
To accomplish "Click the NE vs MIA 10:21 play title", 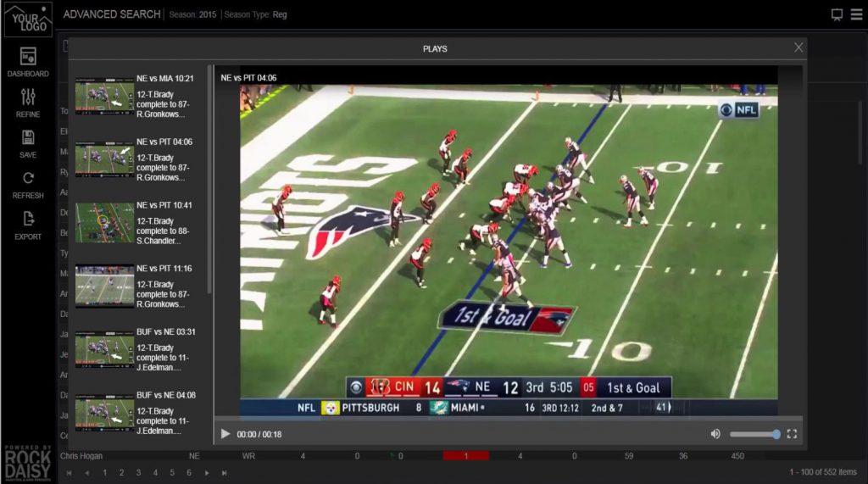I will point(165,79).
